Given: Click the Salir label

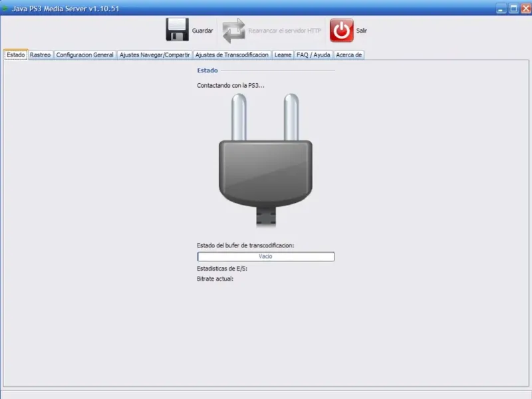Looking at the screenshot, I should (x=361, y=31).
